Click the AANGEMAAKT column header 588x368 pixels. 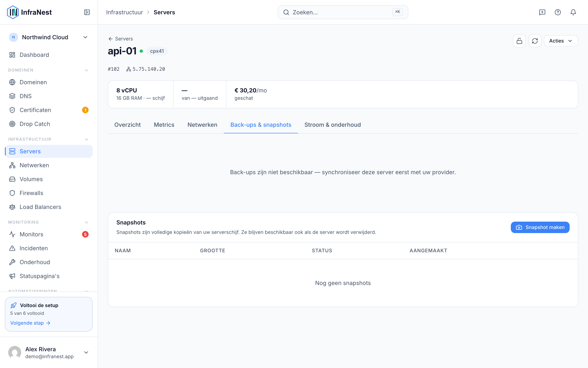(428, 251)
